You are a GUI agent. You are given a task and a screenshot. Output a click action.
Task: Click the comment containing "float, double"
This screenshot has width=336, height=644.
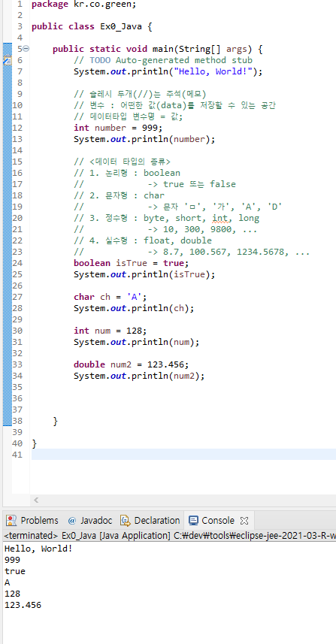143,240
